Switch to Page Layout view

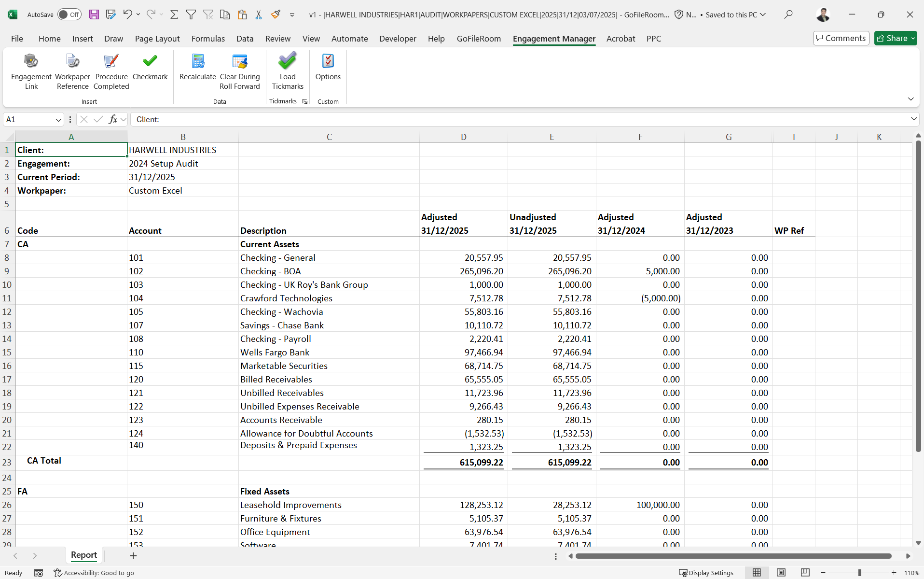tap(781, 573)
